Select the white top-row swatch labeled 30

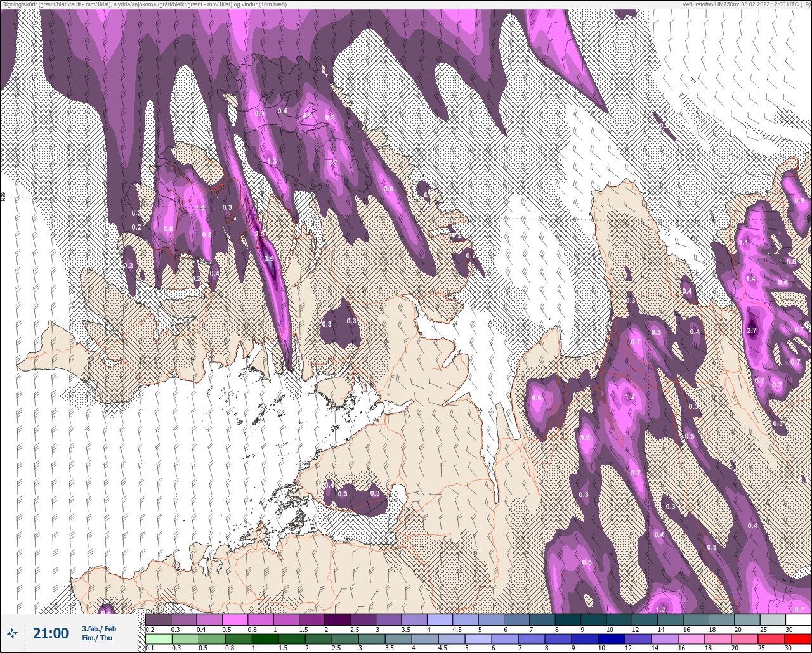pos(798,619)
